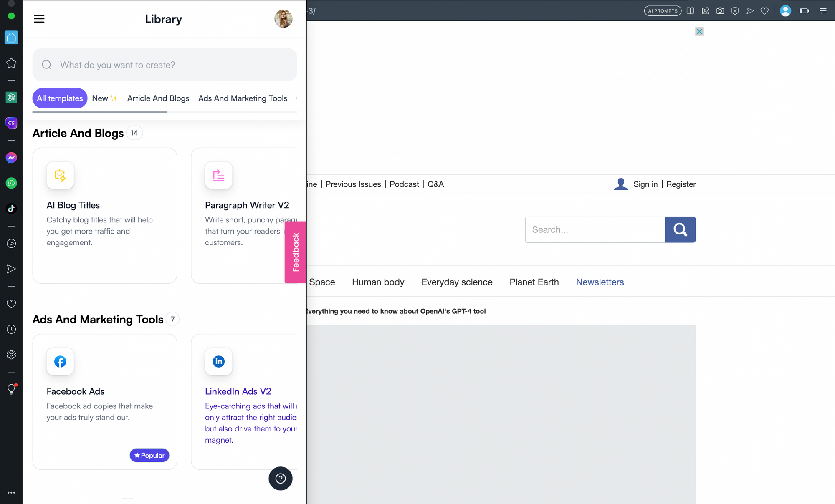Open browser preferences via the sliders icon
The image size is (835, 504).
point(823,11)
